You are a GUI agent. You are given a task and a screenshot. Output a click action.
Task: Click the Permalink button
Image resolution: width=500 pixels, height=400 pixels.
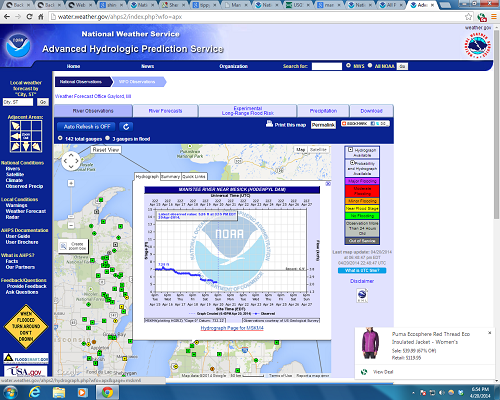click(x=323, y=125)
